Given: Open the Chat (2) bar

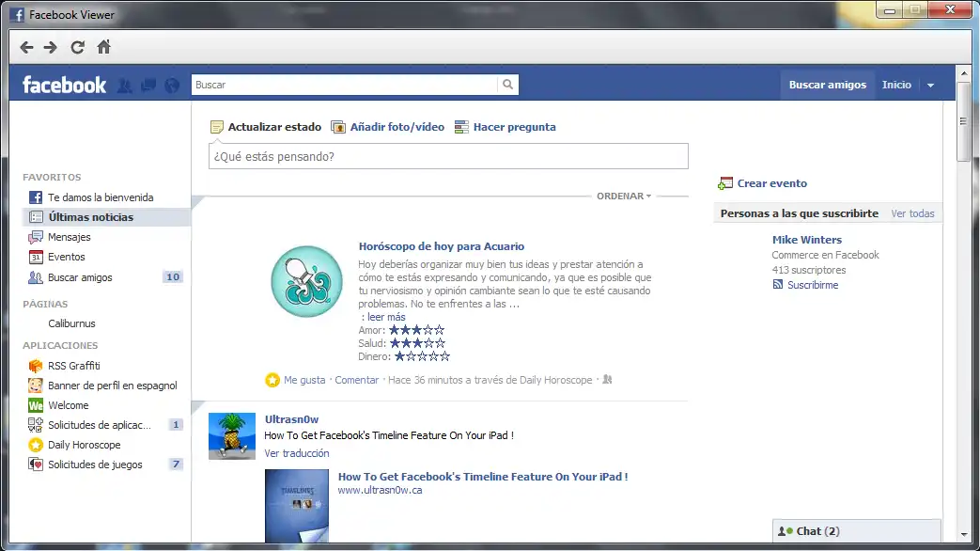Looking at the screenshot, I should [x=857, y=531].
